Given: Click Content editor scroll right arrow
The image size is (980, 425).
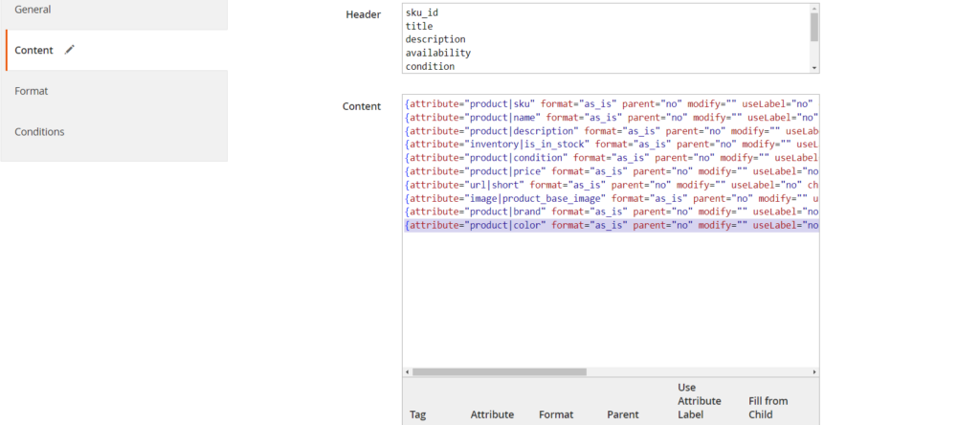Looking at the screenshot, I should tap(814, 371).
